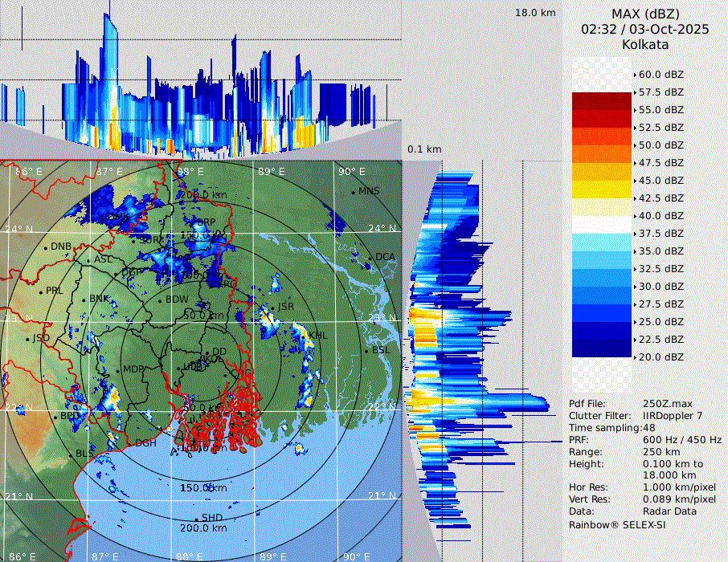Click the MNS station marker on map
Image resolution: width=728 pixels, height=562 pixels.
(x=354, y=193)
